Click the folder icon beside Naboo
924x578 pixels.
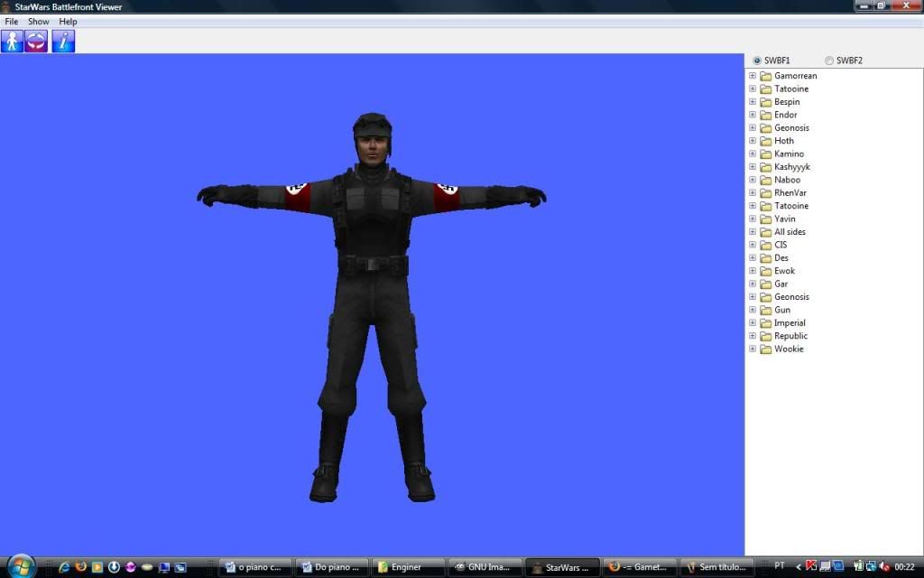click(x=765, y=180)
